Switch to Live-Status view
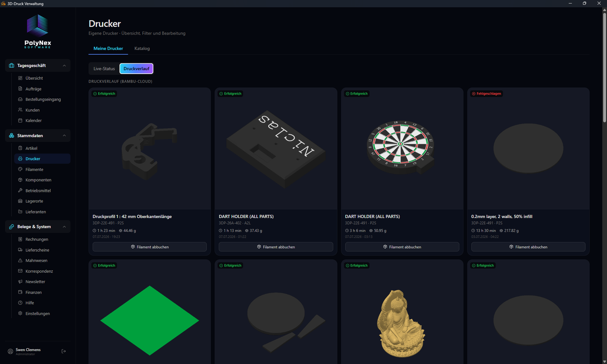 point(104,69)
